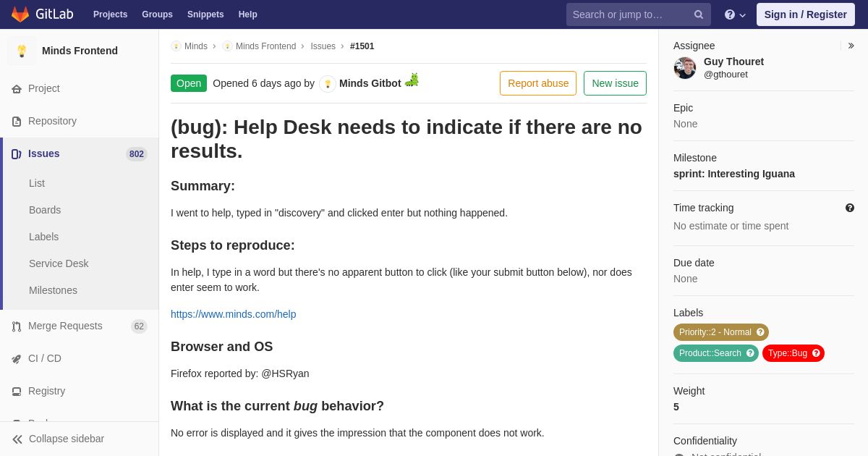Image resolution: width=868 pixels, height=456 pixels.
Task: Click Report abuse button
Action: pos(538,83)
